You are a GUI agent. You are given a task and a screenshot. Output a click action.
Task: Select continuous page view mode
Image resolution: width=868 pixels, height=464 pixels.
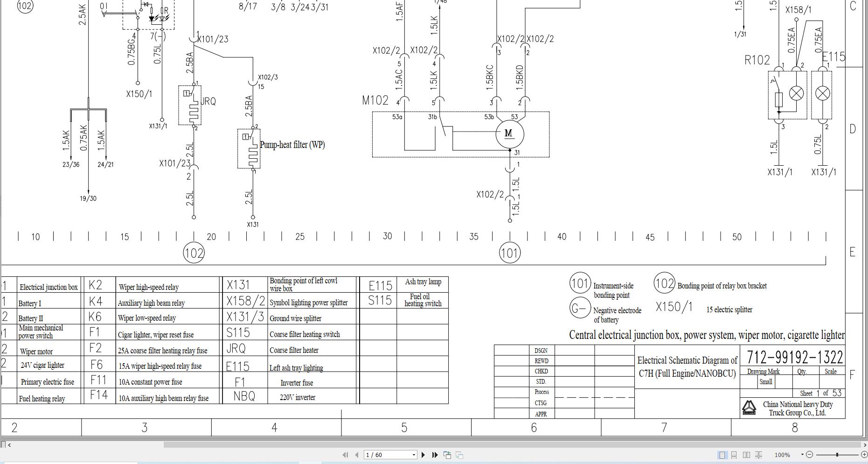coord(734,455)
